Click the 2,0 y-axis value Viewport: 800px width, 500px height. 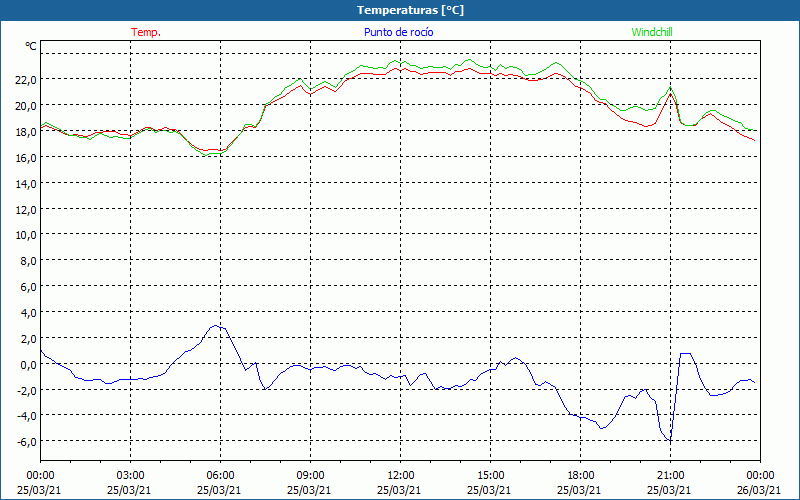(29, 339)
